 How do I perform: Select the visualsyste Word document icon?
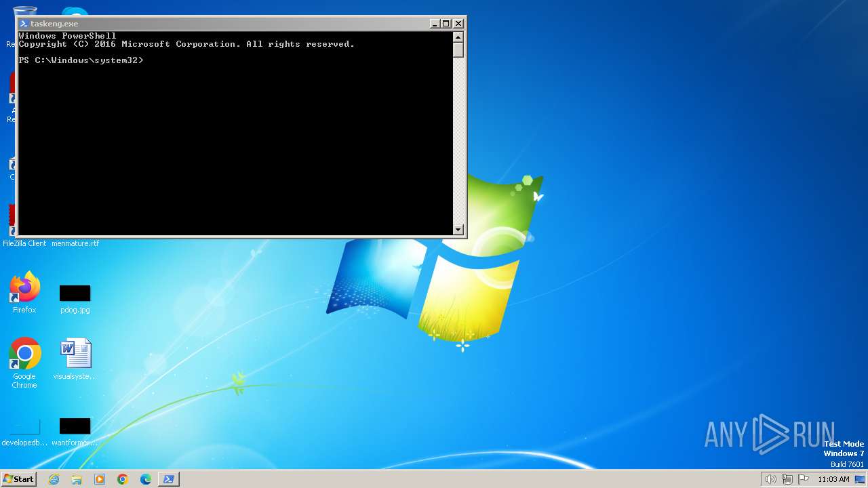(75, 359)
